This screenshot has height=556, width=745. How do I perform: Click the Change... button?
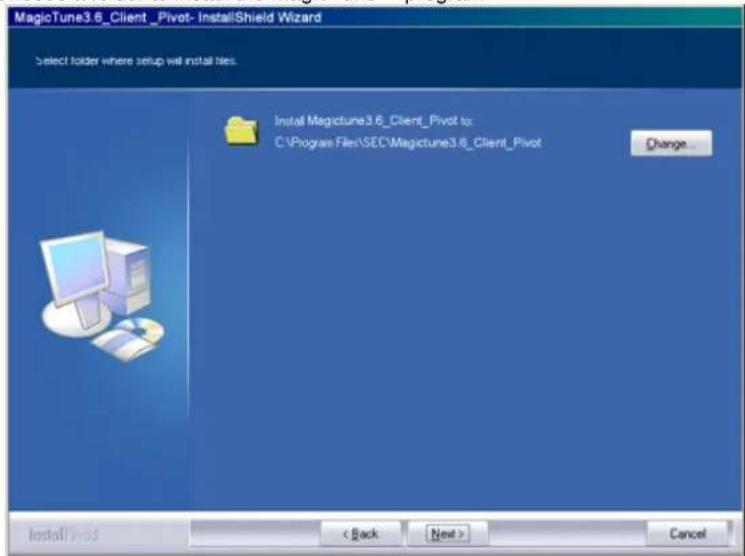(671, 143)
